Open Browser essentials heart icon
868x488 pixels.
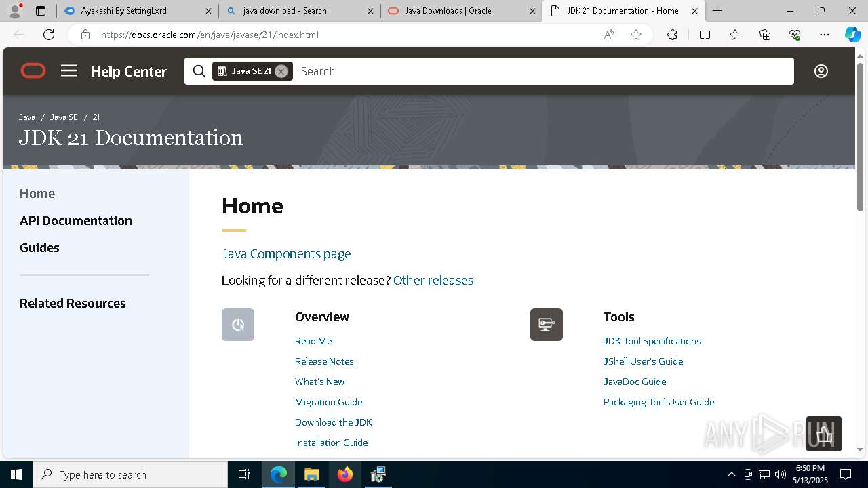tap(795, 35)
